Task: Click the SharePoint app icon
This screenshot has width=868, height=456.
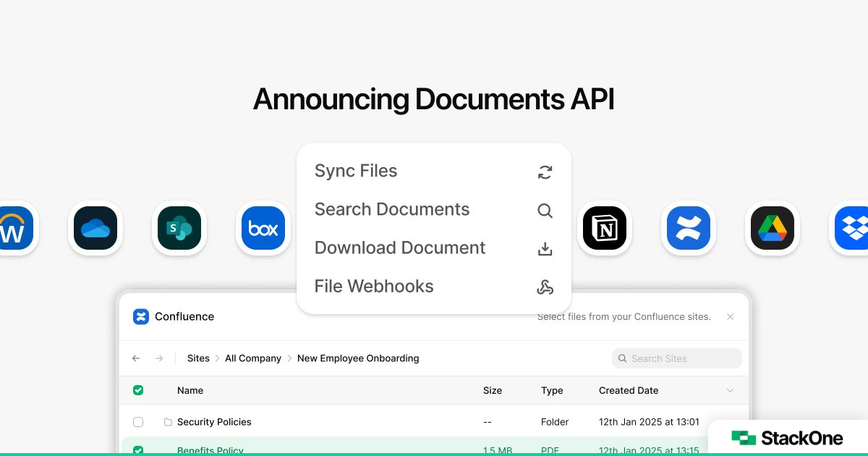Action: coord(179,228)
